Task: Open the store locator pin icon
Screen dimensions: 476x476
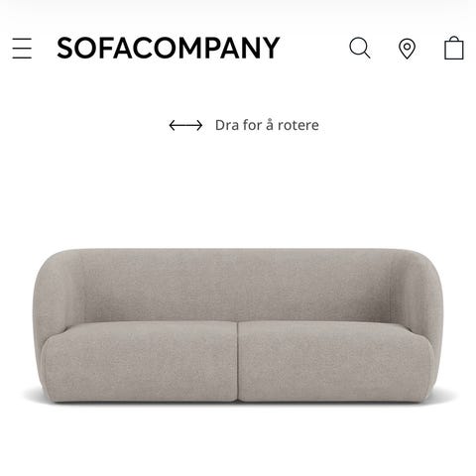Action: (x=407, y=49)
